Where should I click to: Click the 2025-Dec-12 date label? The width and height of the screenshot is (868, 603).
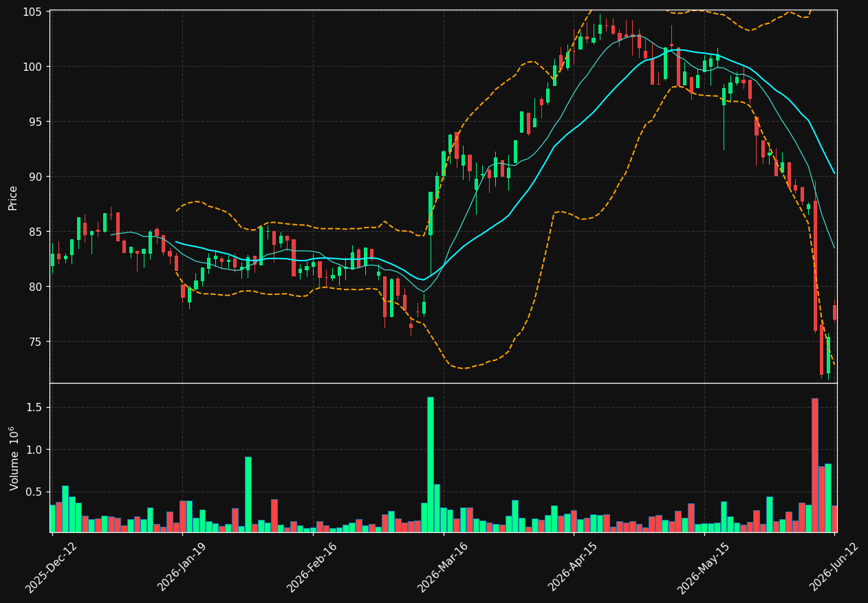pyautogui.click(x=51, y=567)
